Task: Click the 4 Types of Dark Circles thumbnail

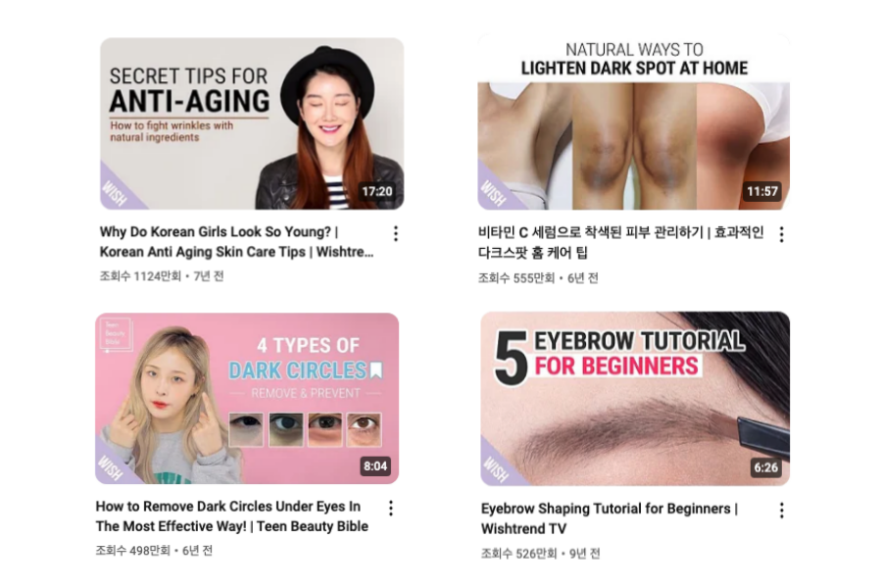Action: click(247, 399)
